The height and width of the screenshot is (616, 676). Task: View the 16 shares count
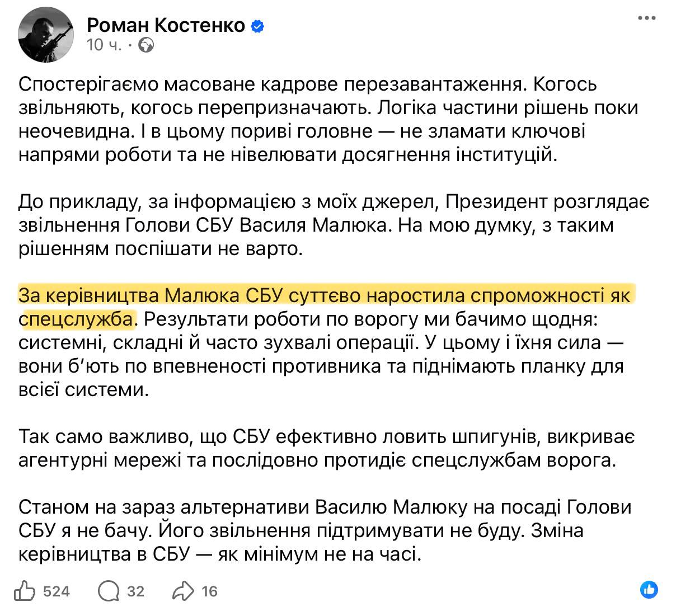tap(209, 591)
